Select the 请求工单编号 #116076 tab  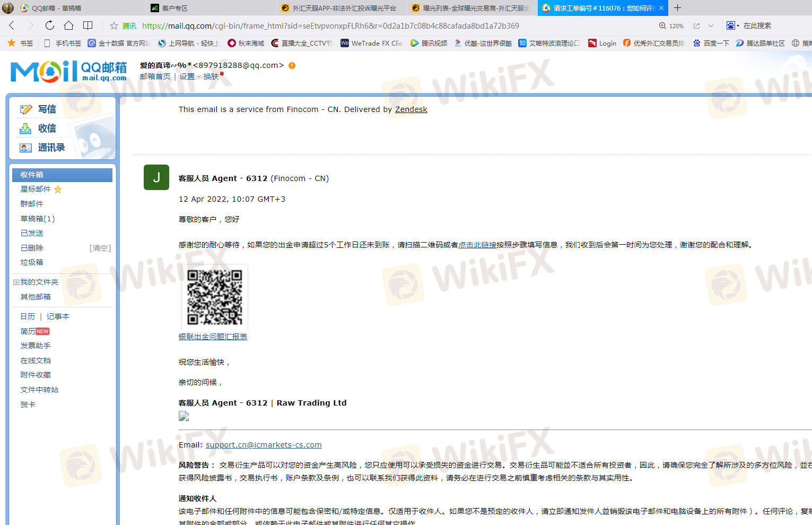pos(603,8)
